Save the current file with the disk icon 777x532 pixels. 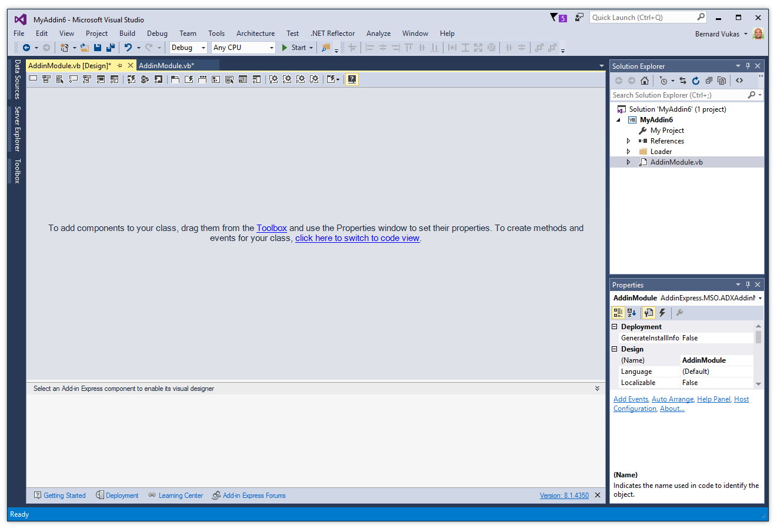[98, 48]
